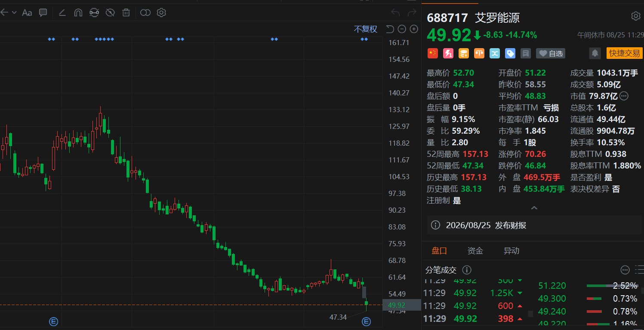Click the market cap ellipsis next to 79.87亿
This screenshot has width=644, height=330.
[624, 96]
